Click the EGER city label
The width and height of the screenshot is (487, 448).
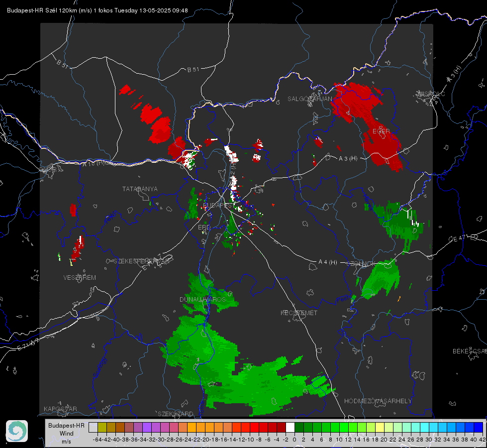[x=381, y=131]
